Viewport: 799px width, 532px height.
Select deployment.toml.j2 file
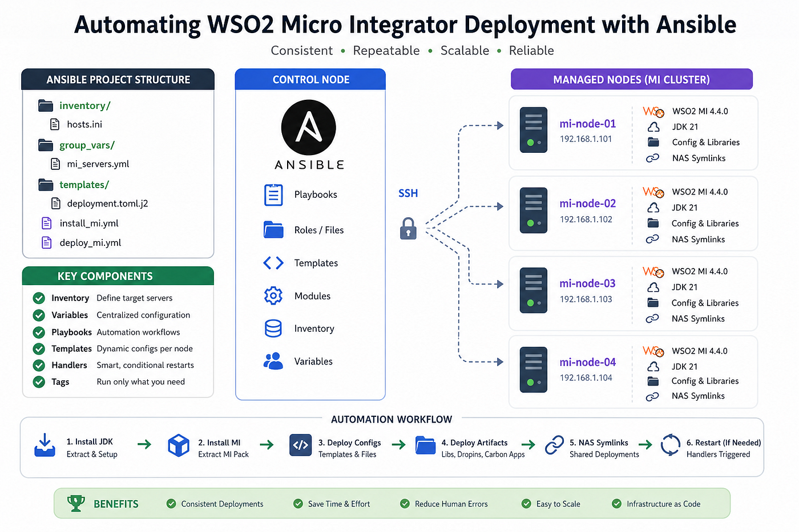click(x=107, y=204)
